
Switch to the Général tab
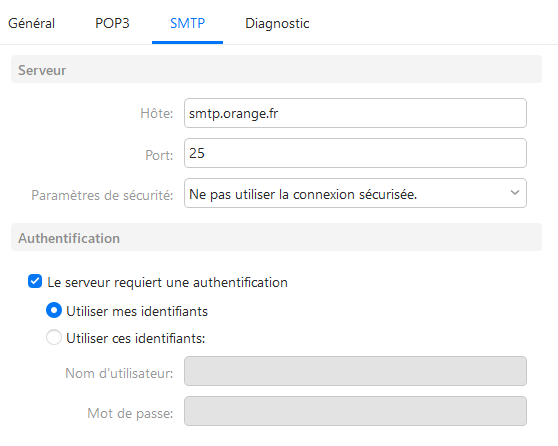(31, 23)
